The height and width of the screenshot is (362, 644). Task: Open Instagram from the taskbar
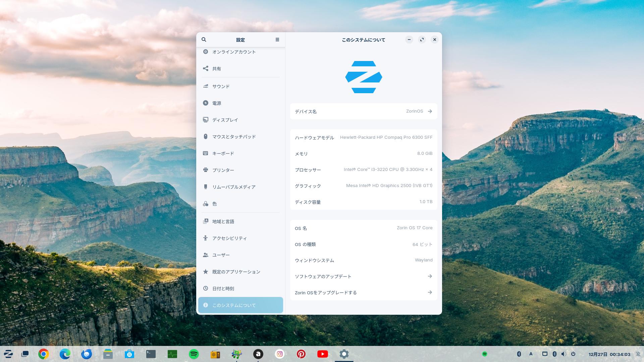[x=280, y=354]
